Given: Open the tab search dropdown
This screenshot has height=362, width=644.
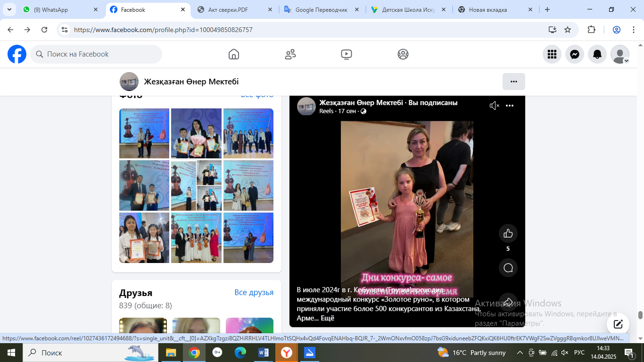Looking at the screenshot, I should [x=10, y=9].
